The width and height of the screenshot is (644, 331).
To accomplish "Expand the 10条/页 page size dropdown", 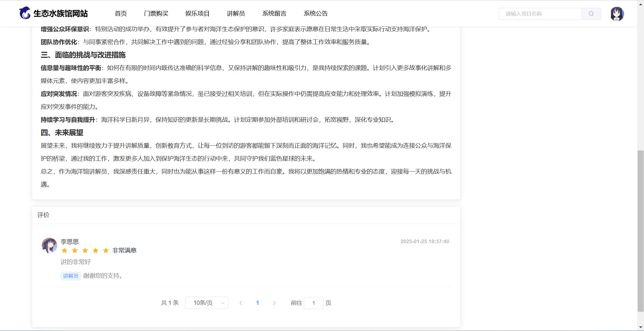I will [206, 303].
